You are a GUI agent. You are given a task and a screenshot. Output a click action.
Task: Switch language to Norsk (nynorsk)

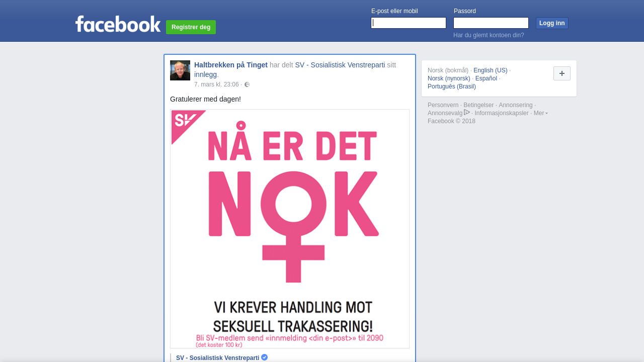click(x=449, y=78)
